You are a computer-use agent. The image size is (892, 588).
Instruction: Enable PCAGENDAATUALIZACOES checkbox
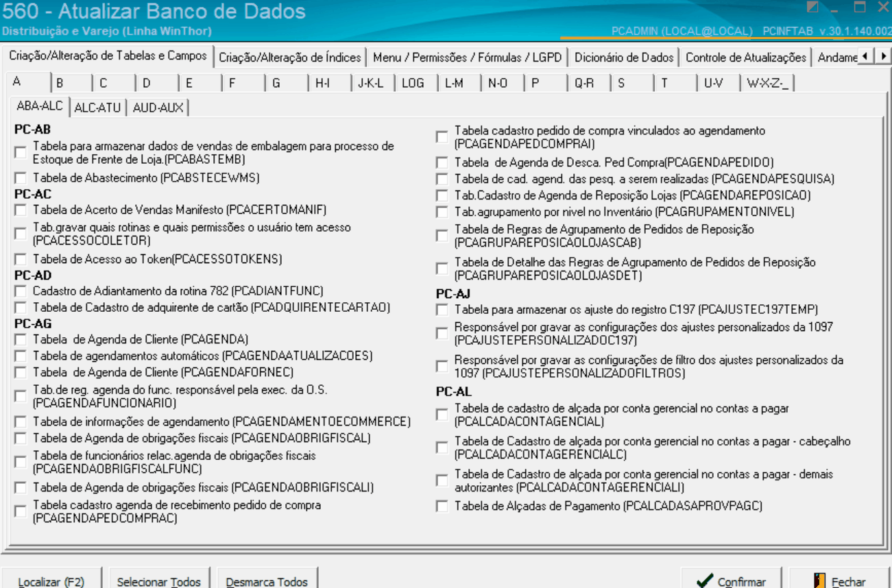[21, 356]
